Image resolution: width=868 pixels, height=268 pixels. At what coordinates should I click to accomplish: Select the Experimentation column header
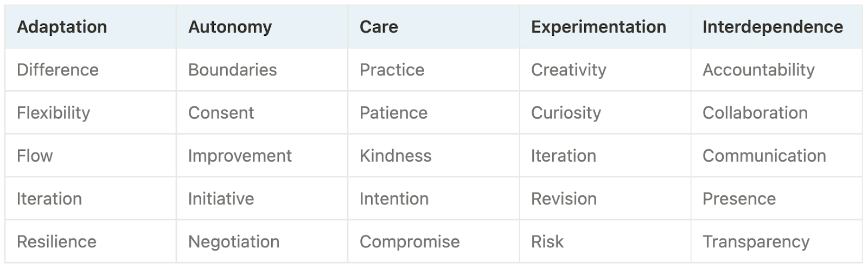tap(605, 27)
